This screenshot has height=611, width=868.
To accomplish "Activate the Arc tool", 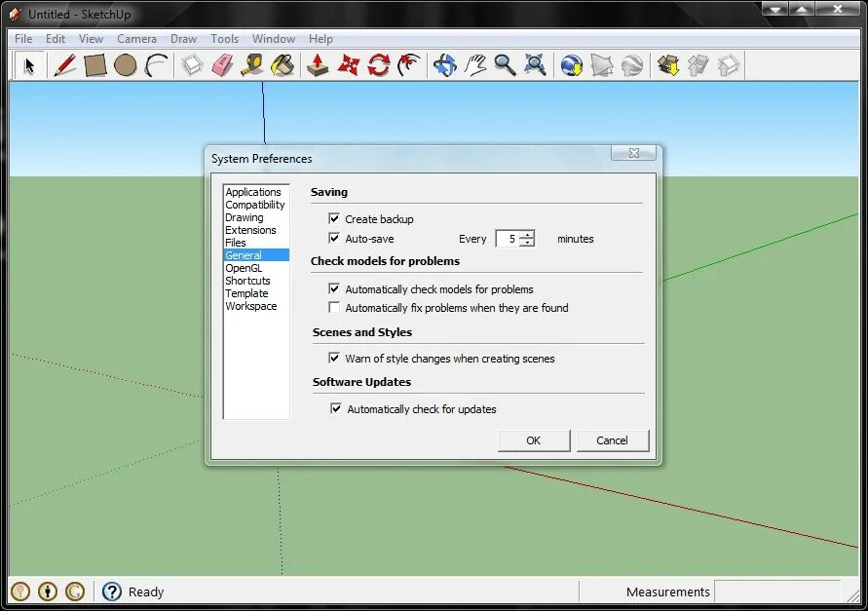I will tap(156, 65).
